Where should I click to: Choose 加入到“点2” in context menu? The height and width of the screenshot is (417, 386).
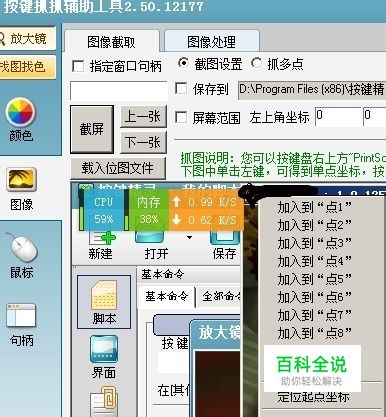click(315, 225)
